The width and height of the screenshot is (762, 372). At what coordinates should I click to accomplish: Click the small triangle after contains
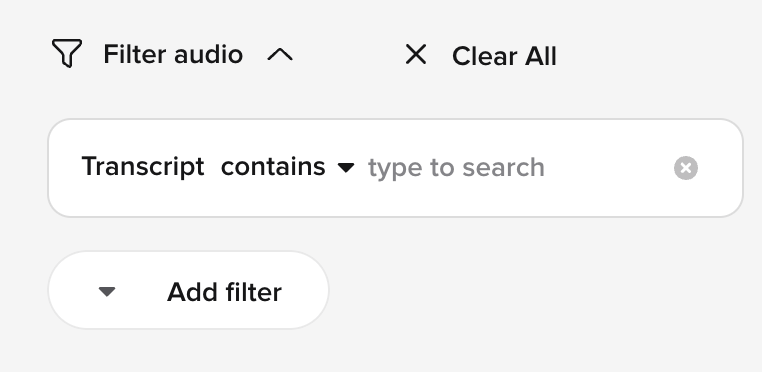pyautogui.click(x=346, y=168)
